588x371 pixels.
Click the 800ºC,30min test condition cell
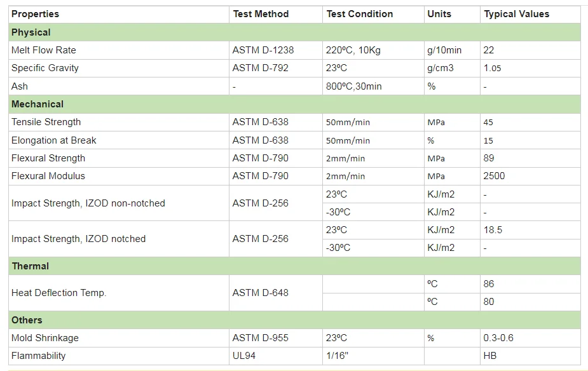353,86
